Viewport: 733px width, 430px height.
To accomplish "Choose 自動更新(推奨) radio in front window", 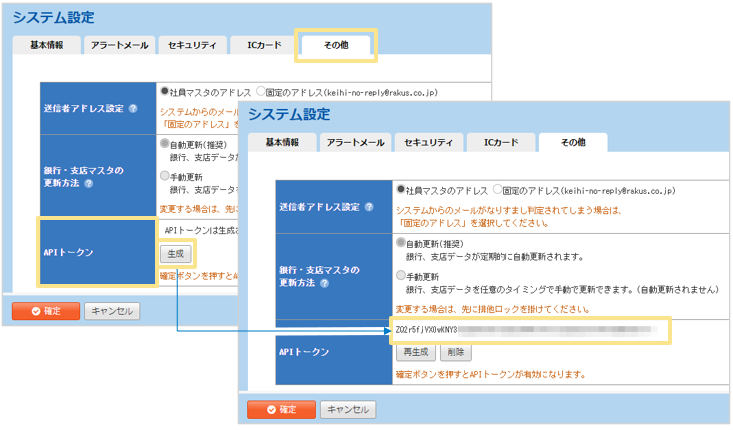I will tap(402, 243).
